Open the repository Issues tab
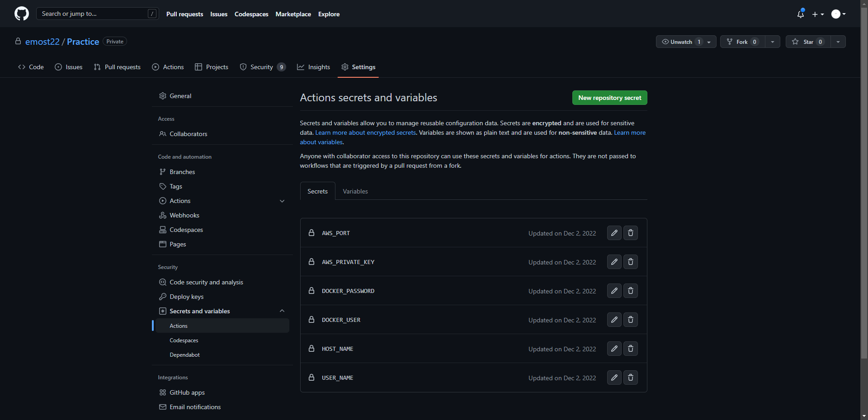The image size is (868, 420). 68,67
